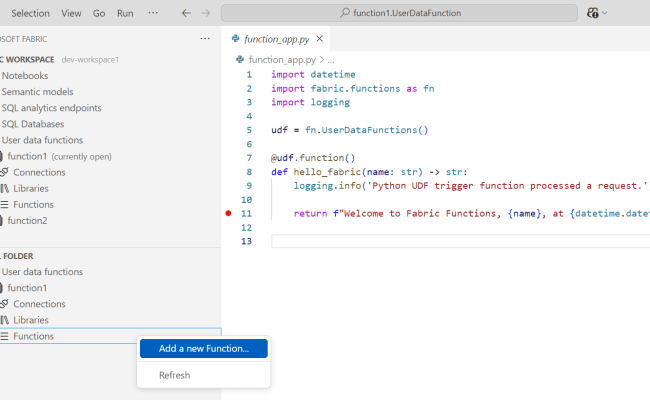The height and width of the screenshot is (400, 650).
Task: Click function_app.py in the breadcrumb
Action: tap(282, 60)
